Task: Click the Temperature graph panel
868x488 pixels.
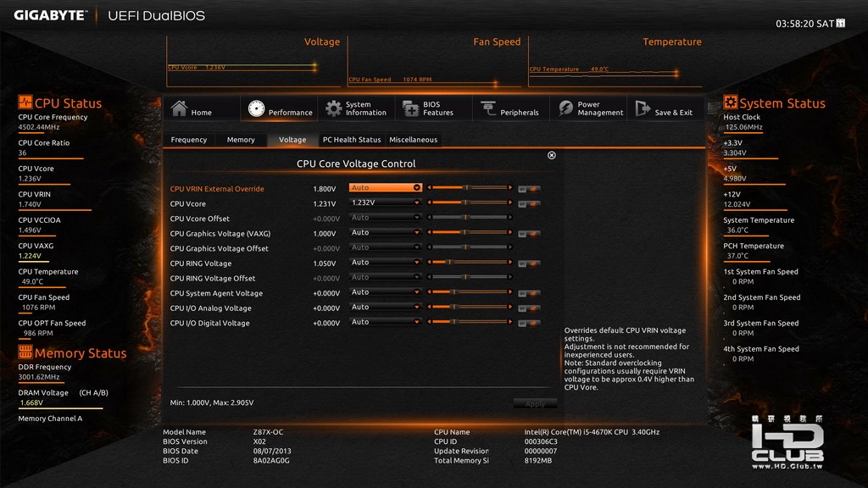Action: pyautogui.click(x=615, y=61)
